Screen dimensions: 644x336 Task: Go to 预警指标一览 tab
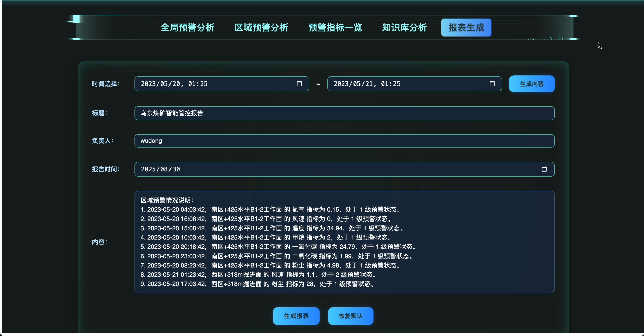[x=335, y=28]
